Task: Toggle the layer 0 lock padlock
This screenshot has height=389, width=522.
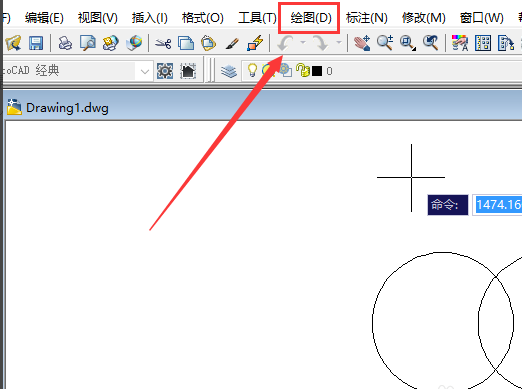Action: pyautogui.click(x=303, y=70)
